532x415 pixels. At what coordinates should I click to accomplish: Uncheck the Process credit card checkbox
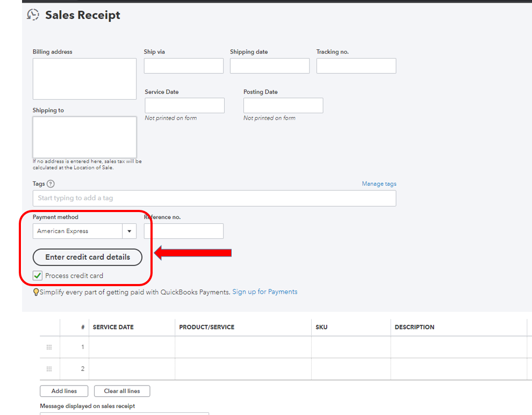click(x=37, y=275)
